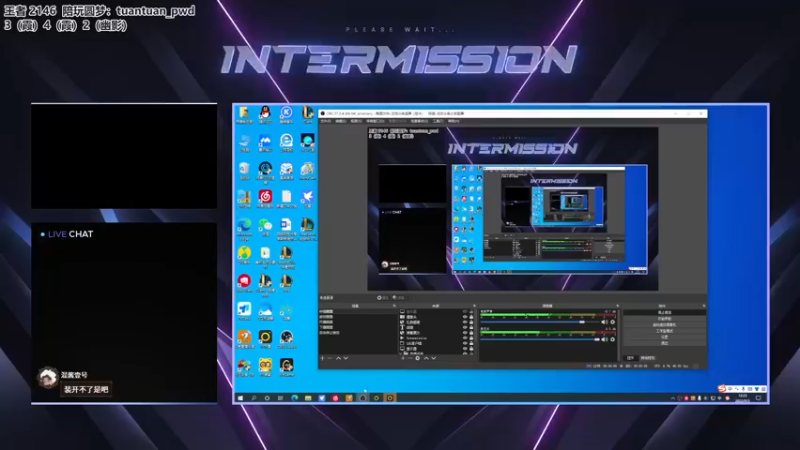Launch the blue Kugou K desktop icon
The width and height of the screenshot is (800, 450).
pyautogui.click(x=287, y=112)
